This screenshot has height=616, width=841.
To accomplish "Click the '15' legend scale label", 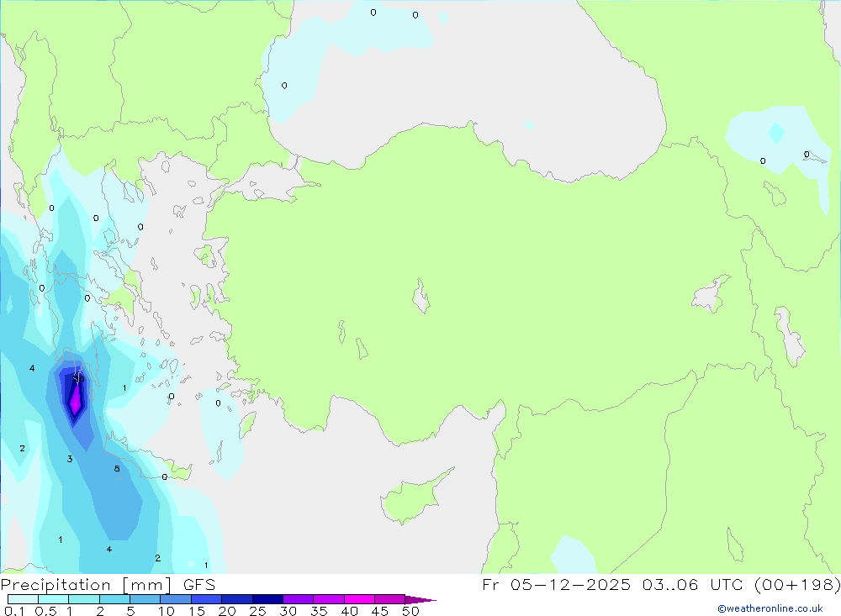I will [196, 611].
